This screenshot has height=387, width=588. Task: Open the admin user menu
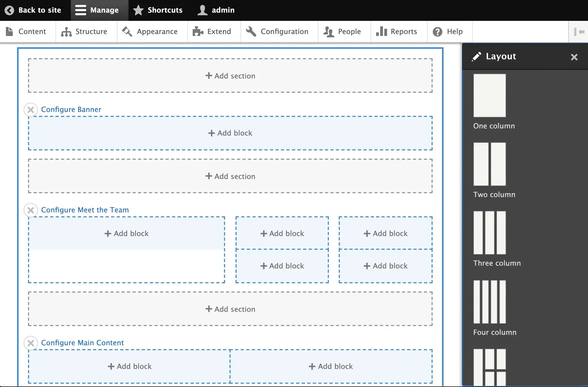[216, 10]
